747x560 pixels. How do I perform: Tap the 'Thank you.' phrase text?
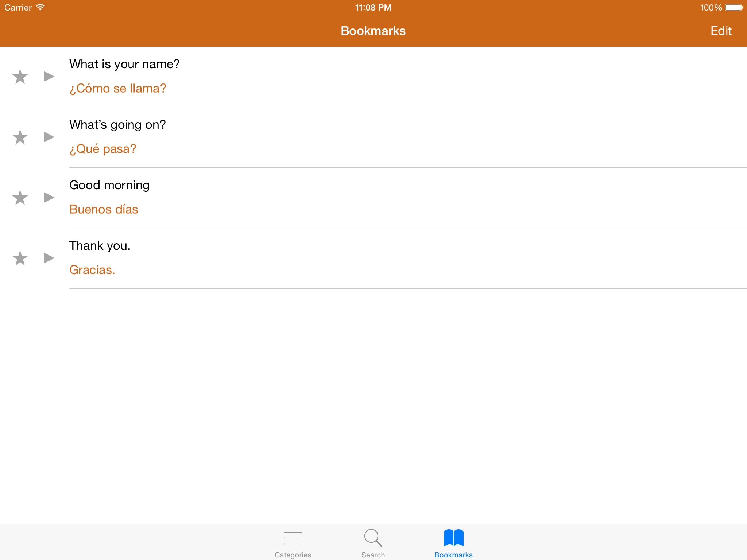100,246
